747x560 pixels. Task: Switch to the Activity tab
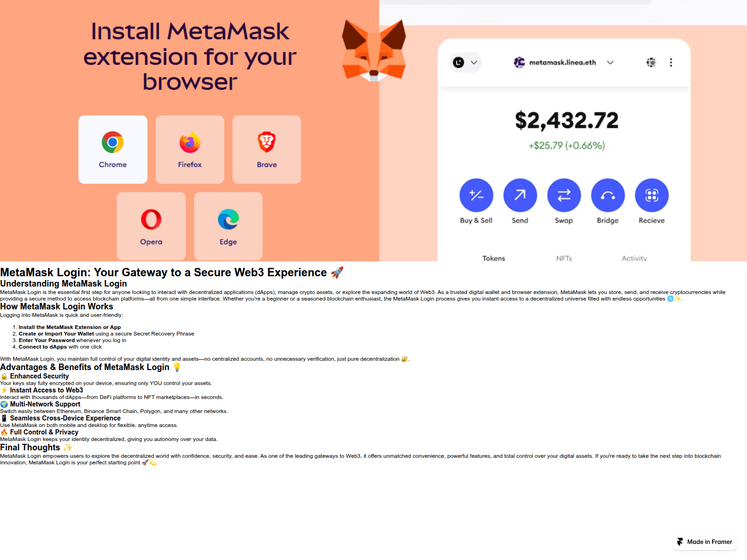[x=634, y=258]
